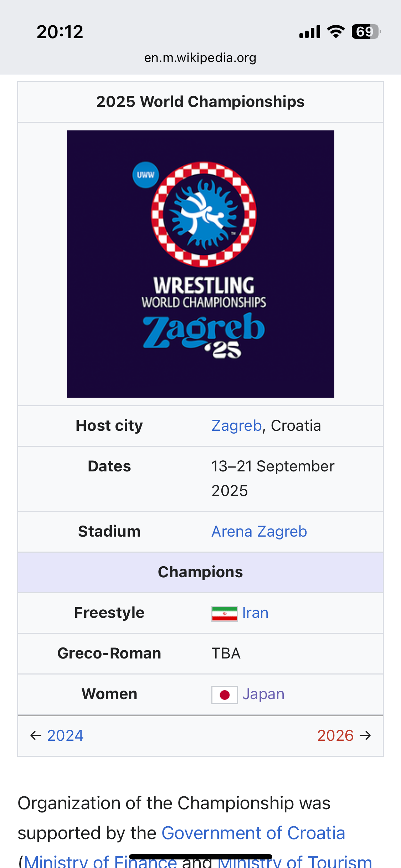Open the Iran freestyle champion link

tap(255, 613)
